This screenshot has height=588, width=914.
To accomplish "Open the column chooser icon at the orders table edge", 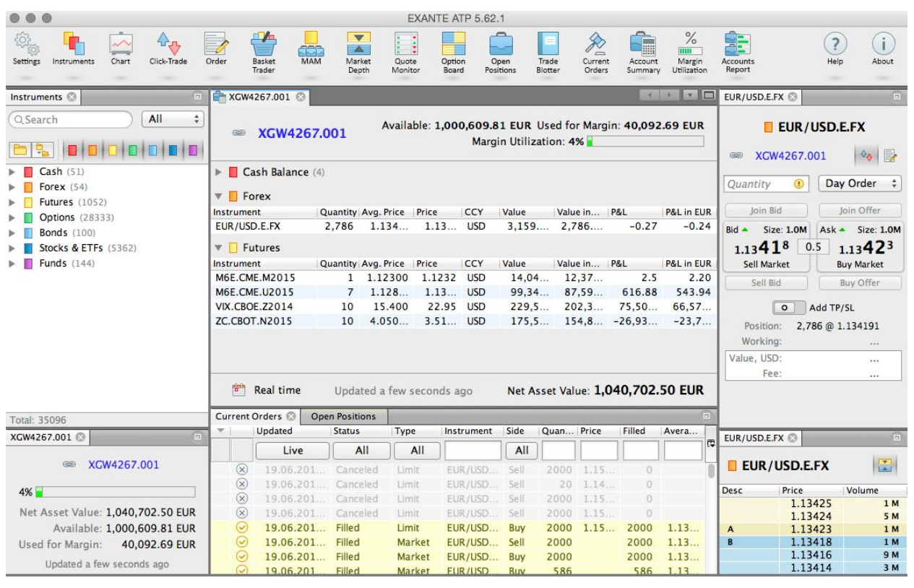I will (x=711, y=443).
